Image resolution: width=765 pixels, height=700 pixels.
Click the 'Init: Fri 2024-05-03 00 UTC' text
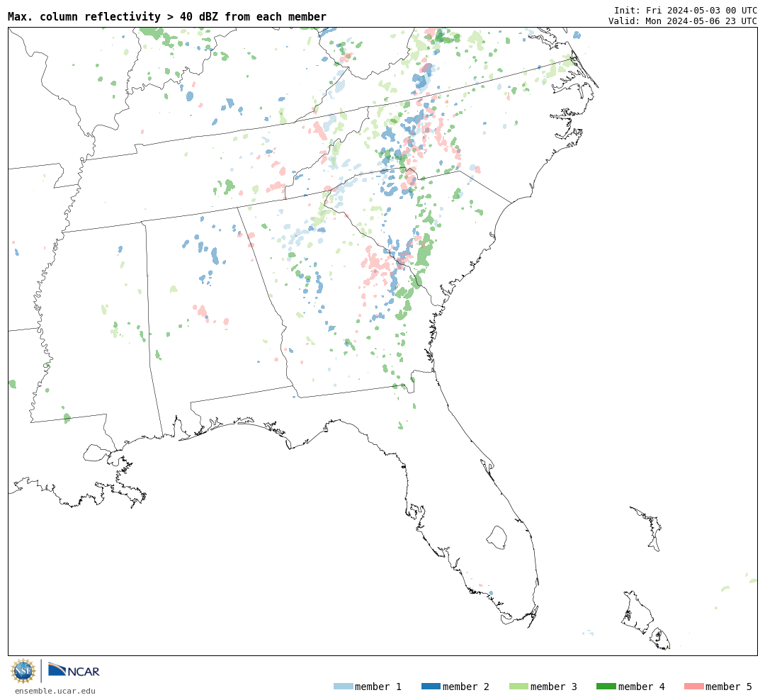click(686, 10)
